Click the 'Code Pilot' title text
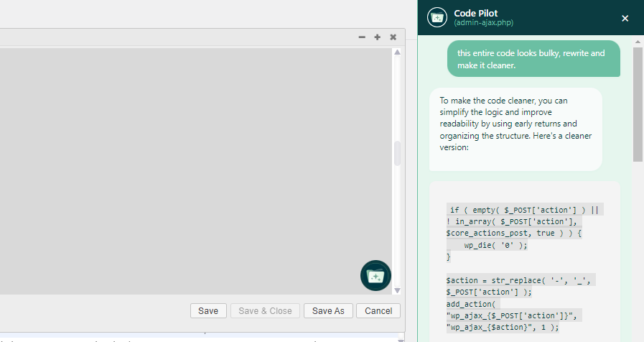 click(475, 13)
